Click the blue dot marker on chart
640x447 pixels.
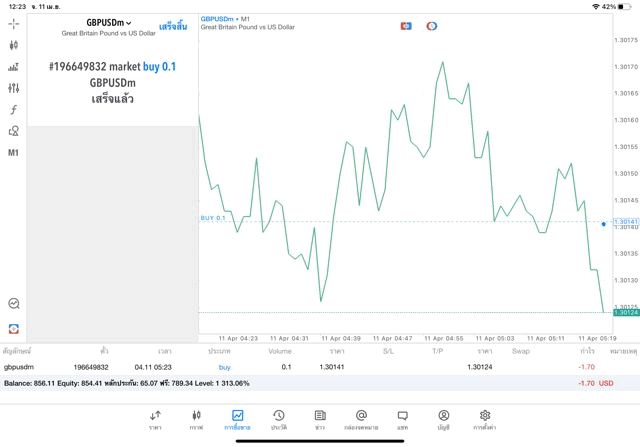click(x=603, y=224)
